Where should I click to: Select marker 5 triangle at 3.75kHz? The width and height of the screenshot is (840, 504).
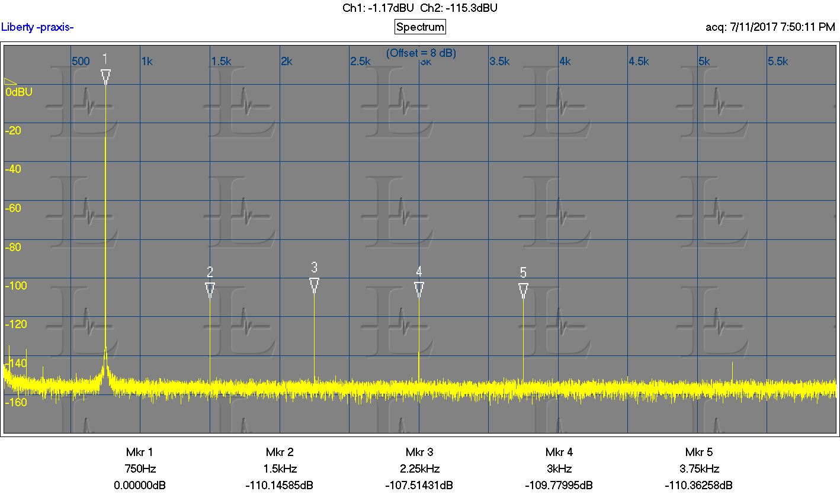click(x=523, y=290)
